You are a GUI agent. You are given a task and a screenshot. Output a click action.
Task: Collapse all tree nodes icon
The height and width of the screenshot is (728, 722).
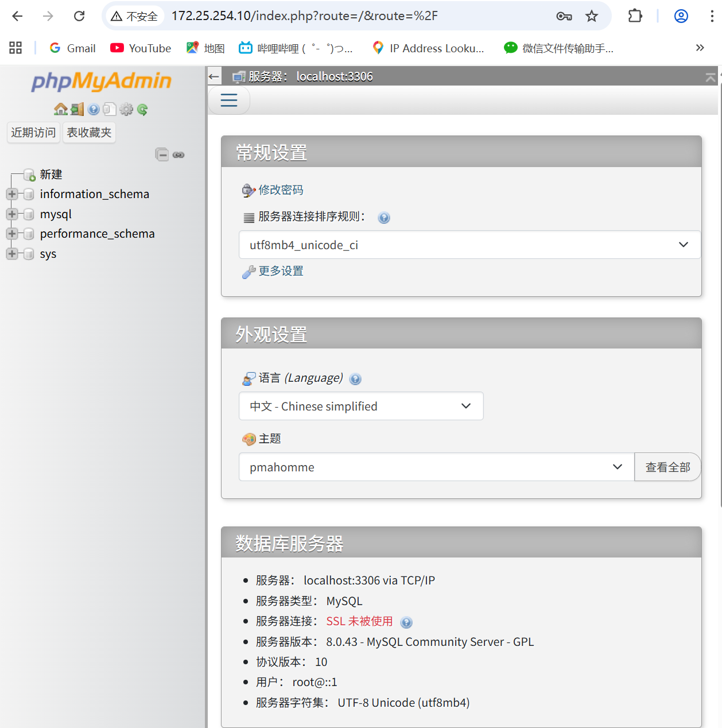[x=162, y=154]
